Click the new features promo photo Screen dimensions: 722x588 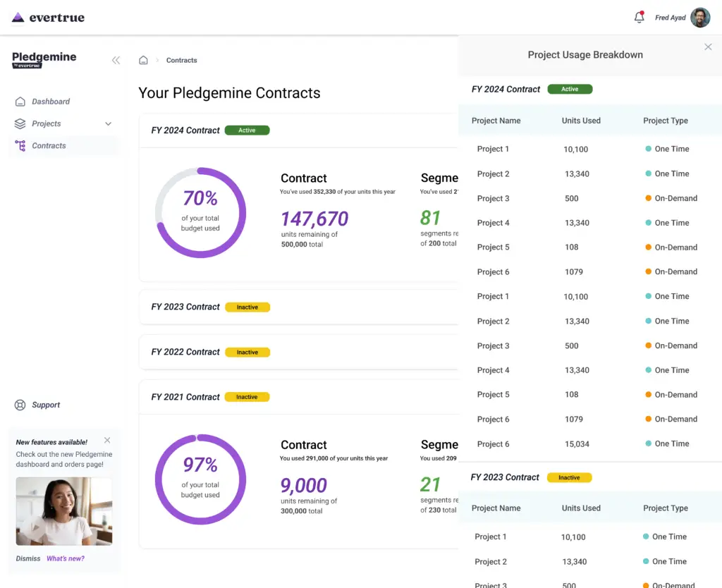(64, 511)
